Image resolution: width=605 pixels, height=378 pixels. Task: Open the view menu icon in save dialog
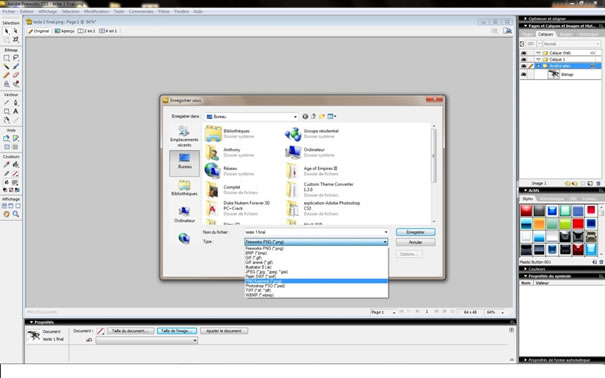[331, 116]
